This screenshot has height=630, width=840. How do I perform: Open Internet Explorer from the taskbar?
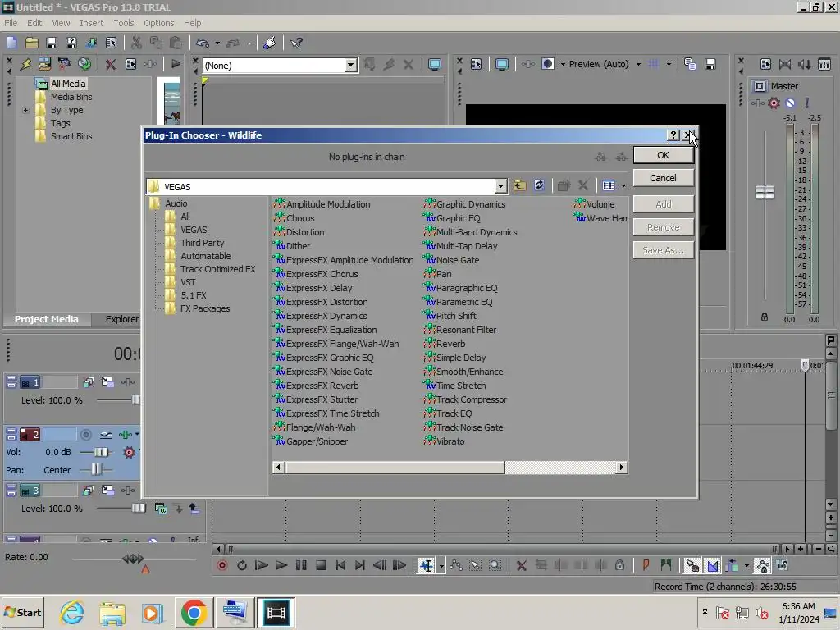[x=72, y=612]
